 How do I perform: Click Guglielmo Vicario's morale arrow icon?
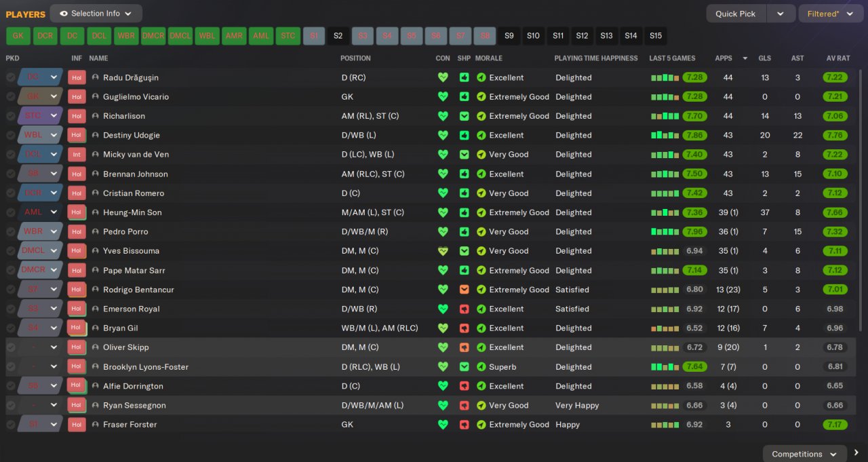481,97
